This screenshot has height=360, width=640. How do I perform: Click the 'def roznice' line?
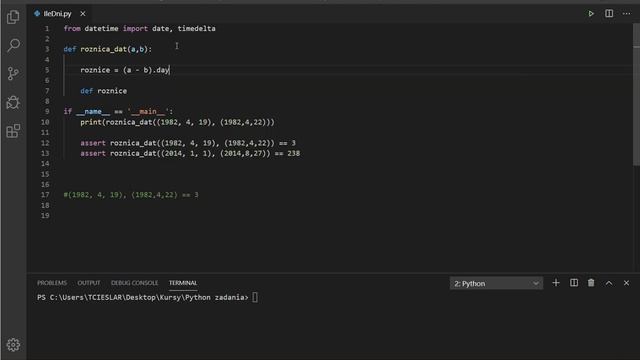(103, 91)
